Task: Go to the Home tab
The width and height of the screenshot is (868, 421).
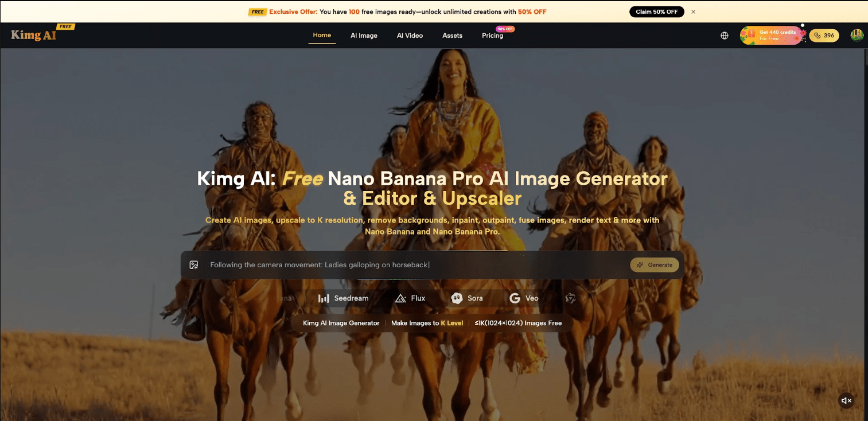Action: tap(322, 36)
